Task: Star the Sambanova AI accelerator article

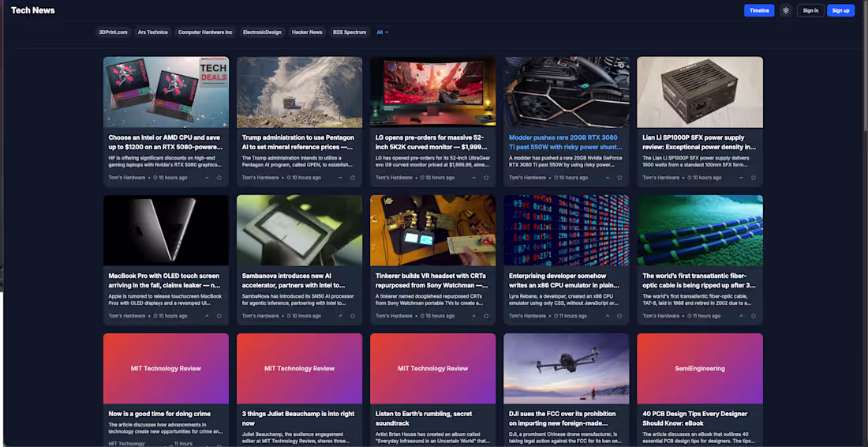Action: coord(353,316)
